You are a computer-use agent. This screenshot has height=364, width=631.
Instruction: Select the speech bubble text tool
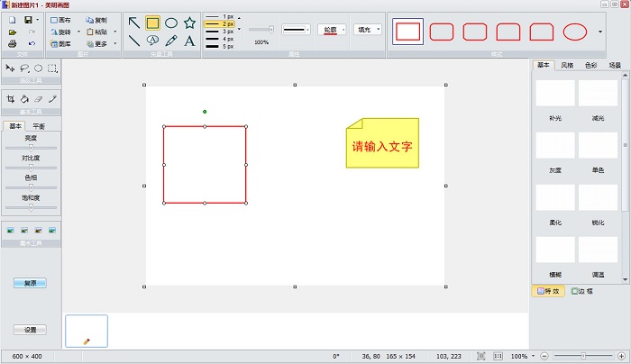(x=152, y=41)
